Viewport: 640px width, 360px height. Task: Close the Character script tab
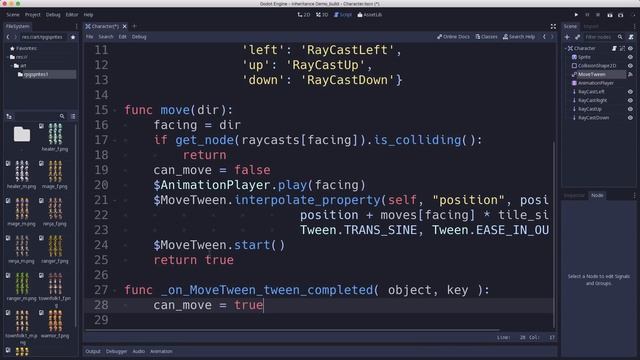pos(124,26)
